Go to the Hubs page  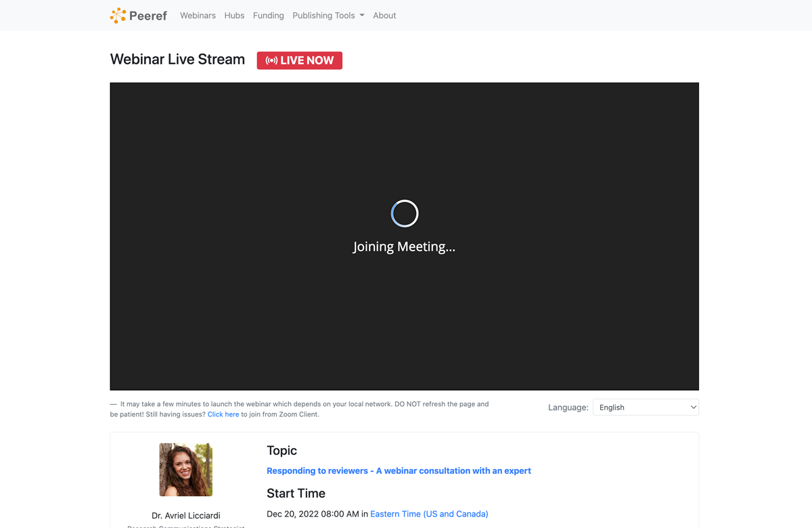pos(234,16)
